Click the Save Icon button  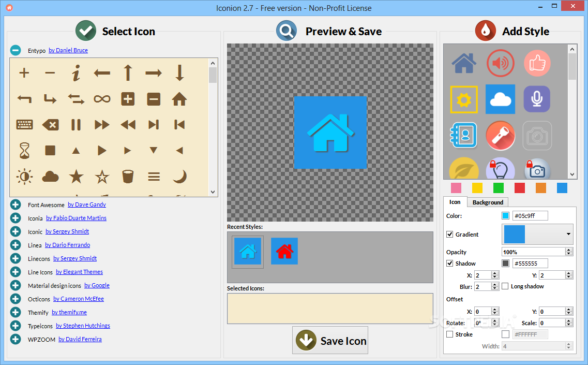330,340
